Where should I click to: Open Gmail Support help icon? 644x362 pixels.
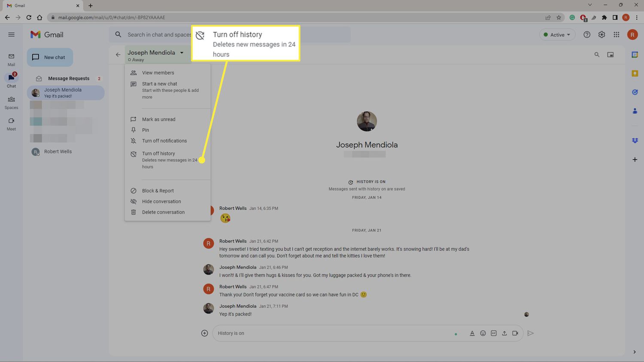click(587, 35)
